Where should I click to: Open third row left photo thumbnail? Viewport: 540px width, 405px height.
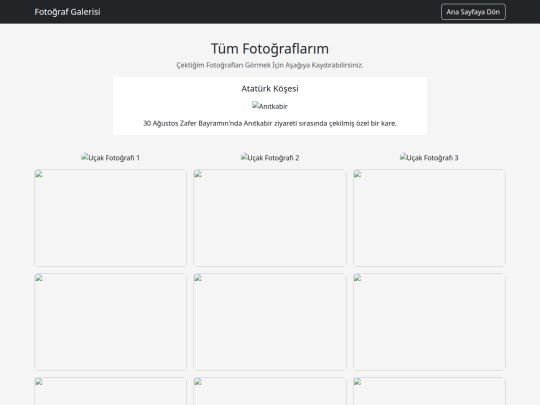110,391
